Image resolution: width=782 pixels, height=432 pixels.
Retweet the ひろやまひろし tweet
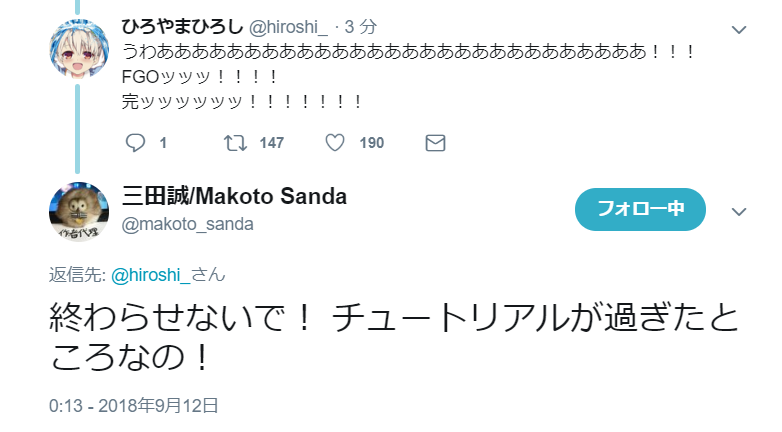[x=235, y=143]
